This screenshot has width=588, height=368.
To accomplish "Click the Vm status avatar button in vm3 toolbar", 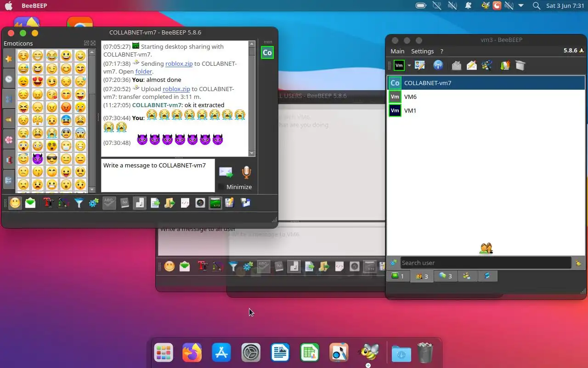I will (399, 65).
